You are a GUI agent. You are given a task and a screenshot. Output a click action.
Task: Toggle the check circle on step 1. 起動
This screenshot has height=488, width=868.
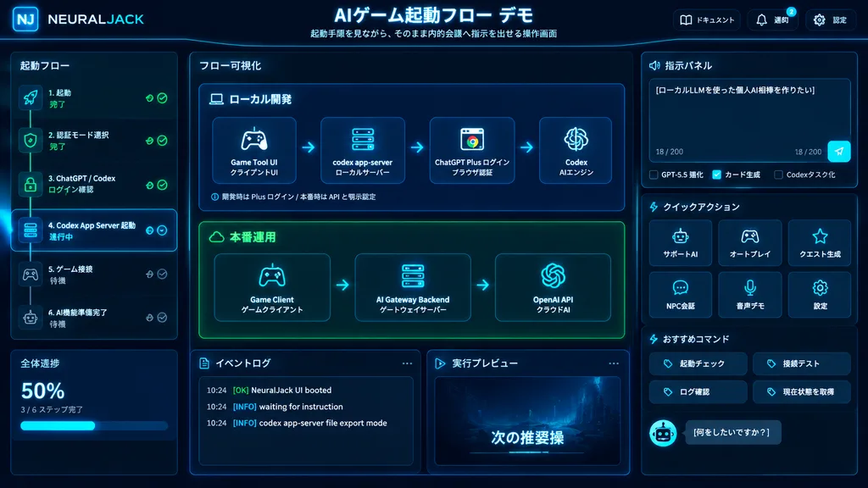click(x=162, y=98)
